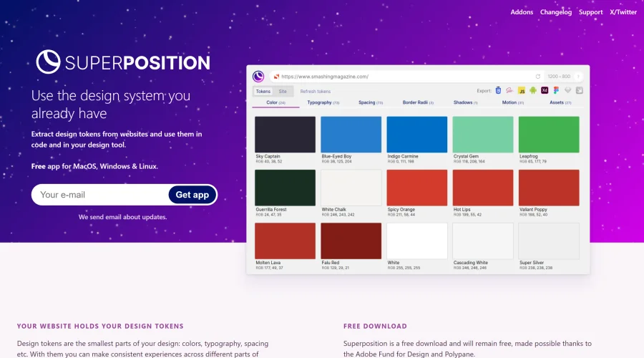
Task: Export tokens as CSS
Action: [x=498, y=90]
